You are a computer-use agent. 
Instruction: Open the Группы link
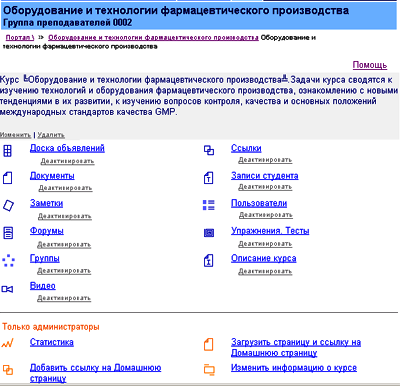[45, 258]
